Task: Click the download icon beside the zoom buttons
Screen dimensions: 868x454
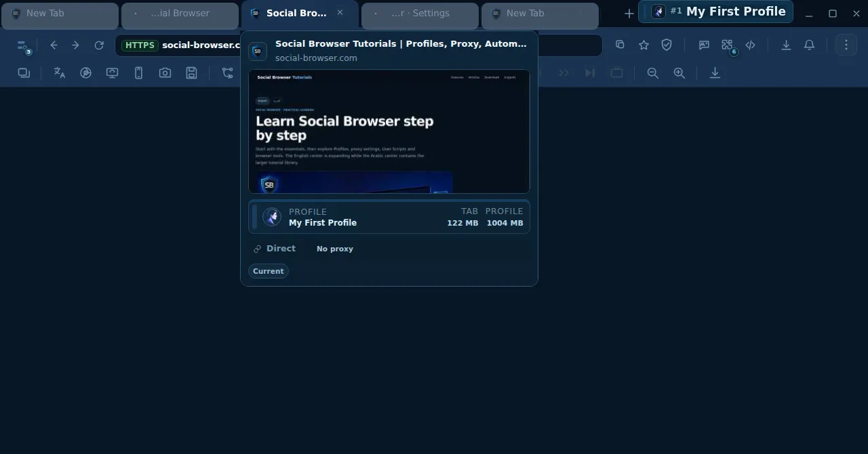Action: click(x=715, y=73)
